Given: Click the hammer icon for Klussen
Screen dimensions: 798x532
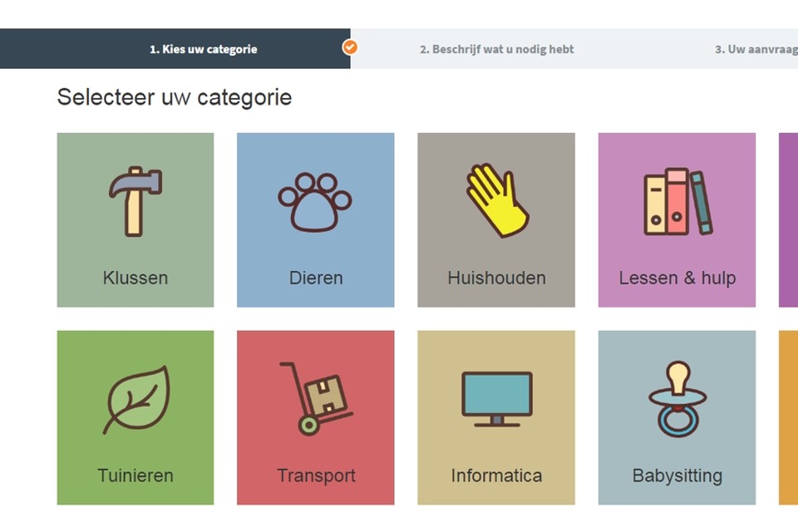Looking at the screenshot, I should (135, 201).
